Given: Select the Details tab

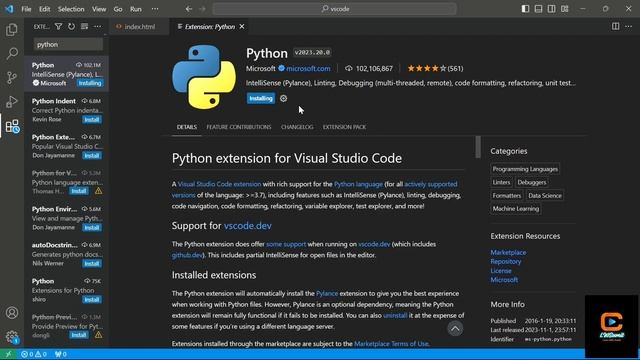Looking at the screenshot, I should pyautogui.click(x=187, y=127).
